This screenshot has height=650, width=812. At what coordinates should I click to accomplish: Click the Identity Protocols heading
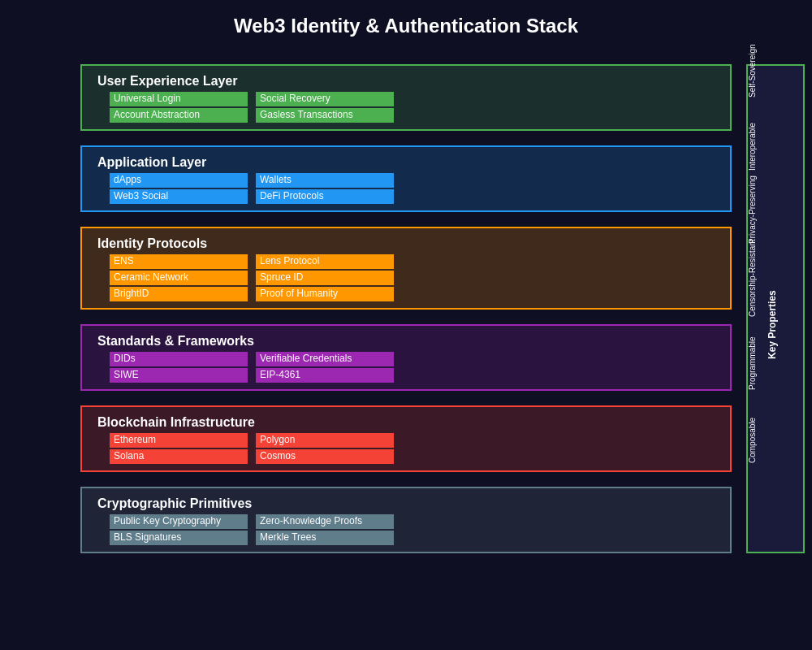[153, 243]
